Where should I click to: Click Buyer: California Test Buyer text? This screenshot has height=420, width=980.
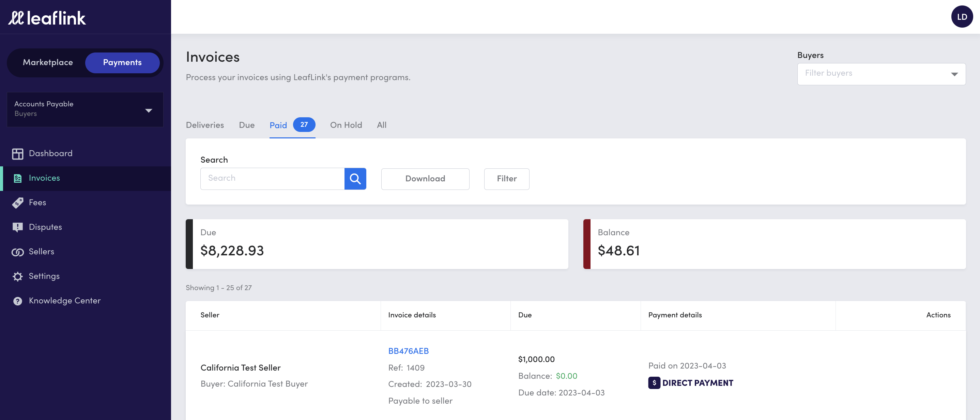pos(254,384)
